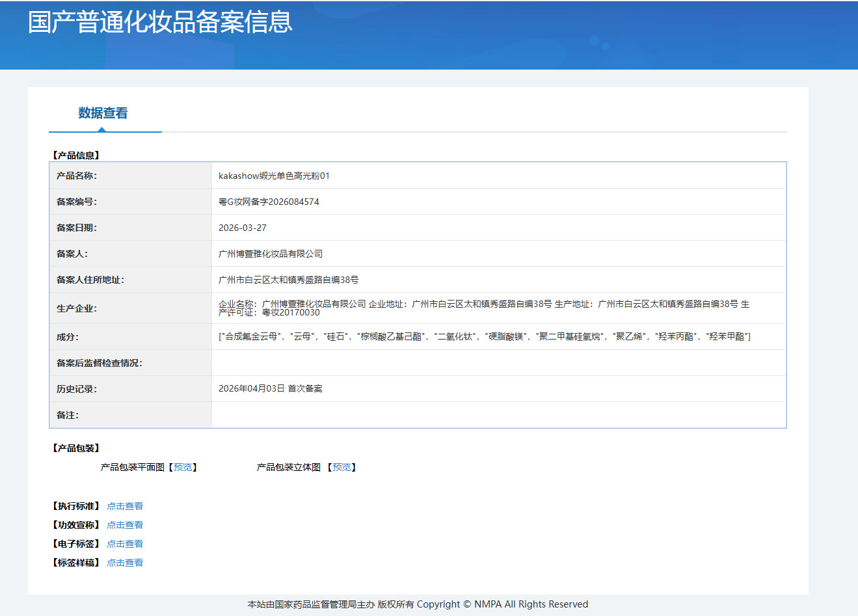858x616 pixels.
Task: Select the 生产企业 details text
Action: coord(484,308)
